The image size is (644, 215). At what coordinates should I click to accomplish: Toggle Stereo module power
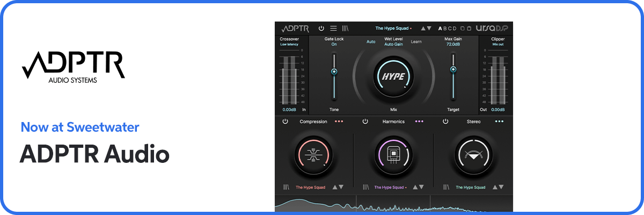coord(445,121)
